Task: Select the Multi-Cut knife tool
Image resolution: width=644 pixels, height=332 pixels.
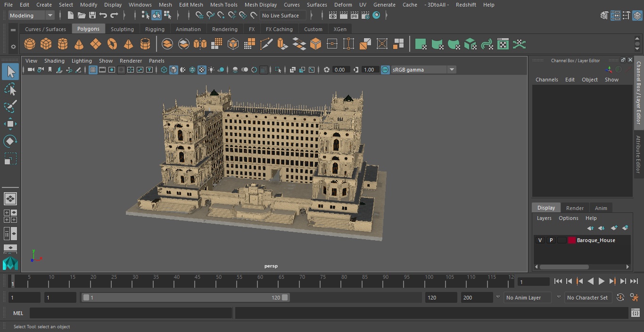Action: 266,44
